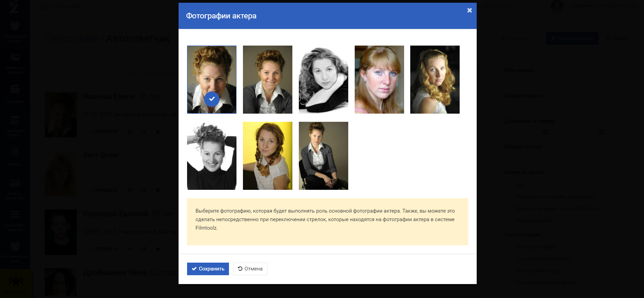
Task: Pick the yellow-background photo with braids
Action: point(267,156)
